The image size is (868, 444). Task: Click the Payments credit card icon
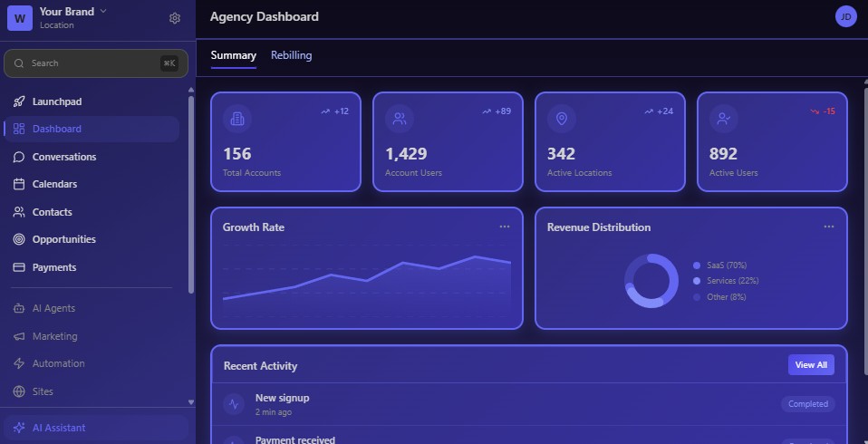pos(19,267)
